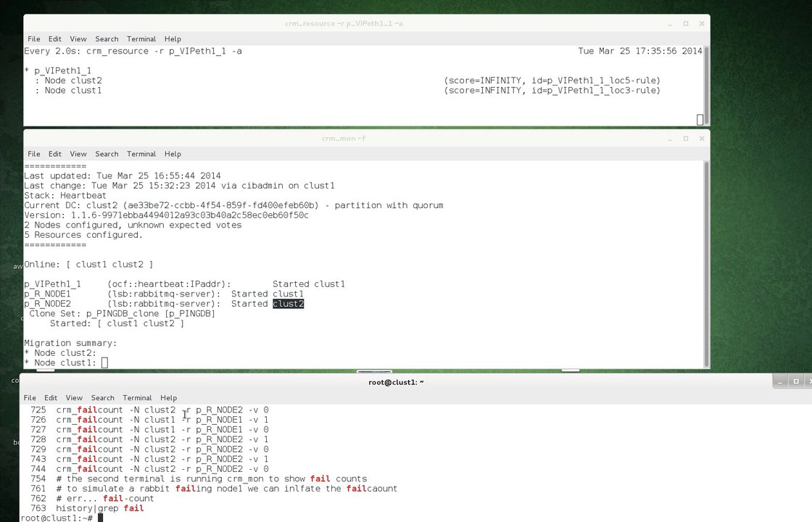Viewport: 812px width, 522px height.
Task: Open View menu in root@clust1 terminal
Action: pyautogui.click(x=74, y=398)
